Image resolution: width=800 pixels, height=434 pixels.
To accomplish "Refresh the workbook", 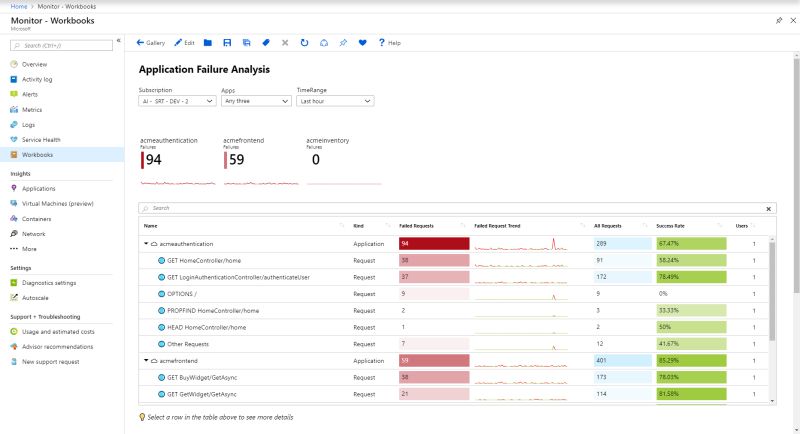I will [304, 43].
